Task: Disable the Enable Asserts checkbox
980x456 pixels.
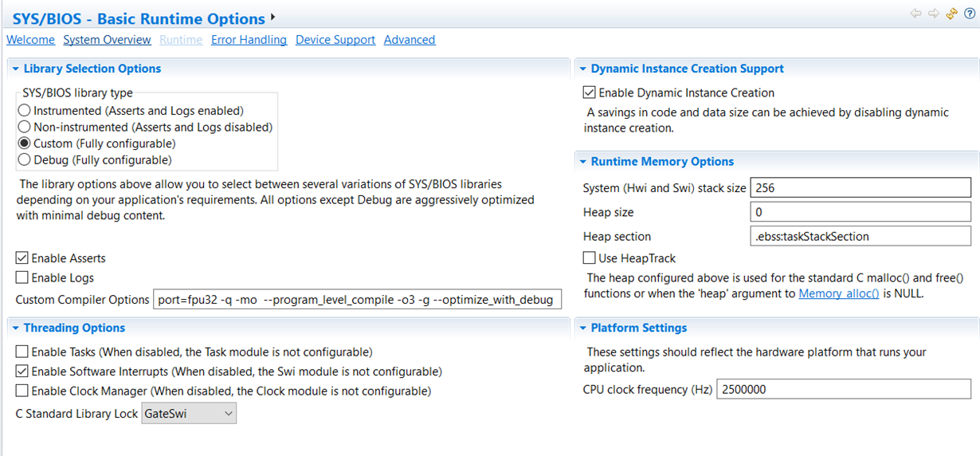Action: coord(22,258)
